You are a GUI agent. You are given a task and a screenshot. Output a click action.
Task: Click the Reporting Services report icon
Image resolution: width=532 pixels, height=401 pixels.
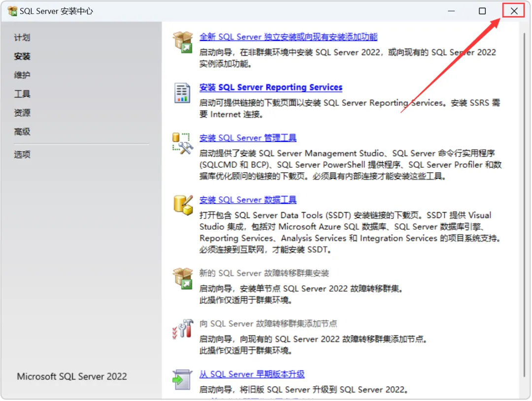tap(182, 93)
